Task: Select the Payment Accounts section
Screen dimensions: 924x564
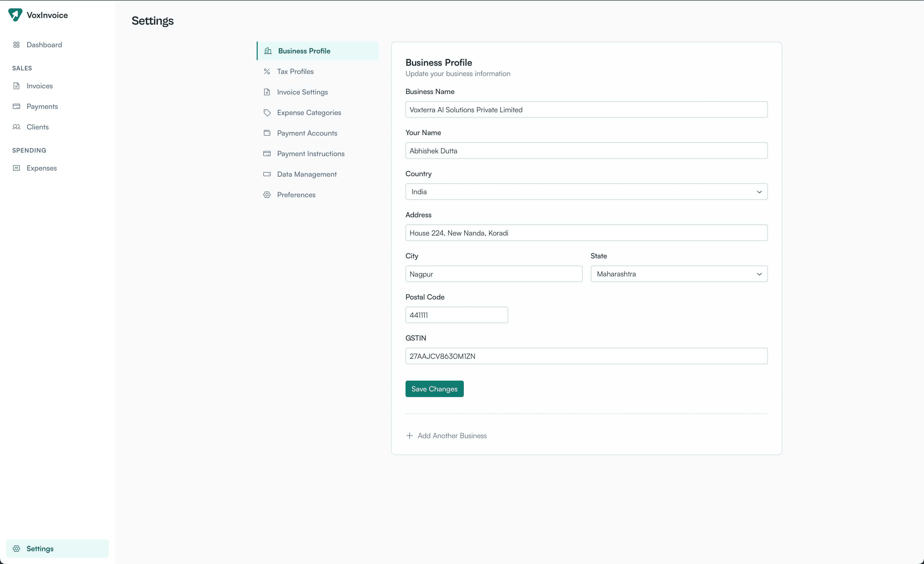Action: point(307,133)
